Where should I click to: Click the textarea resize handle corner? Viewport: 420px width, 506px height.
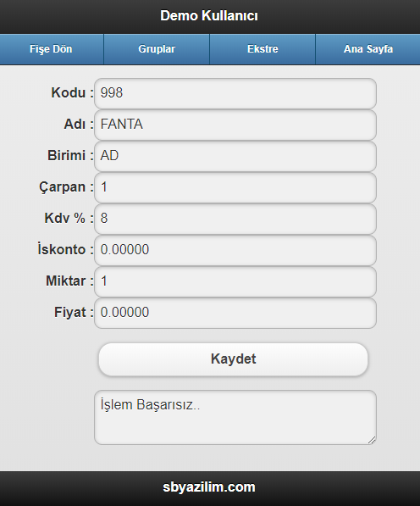pos(372,440)
